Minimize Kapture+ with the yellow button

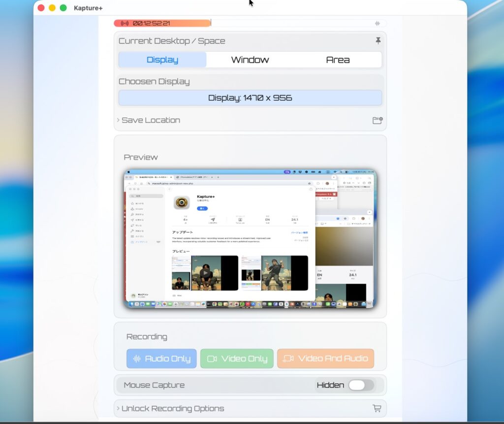tap(52, 8)
